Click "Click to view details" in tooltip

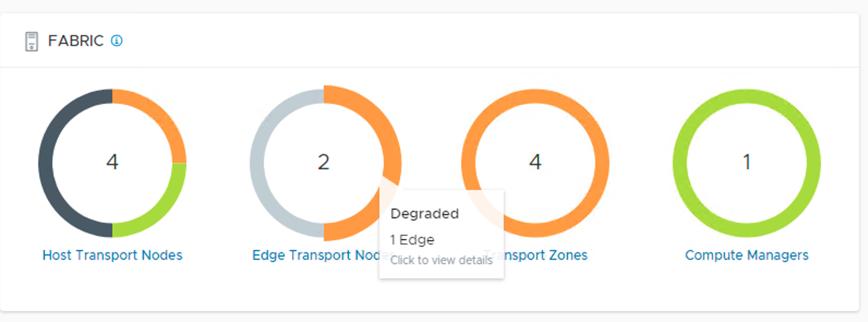click(x=441, y=260)
